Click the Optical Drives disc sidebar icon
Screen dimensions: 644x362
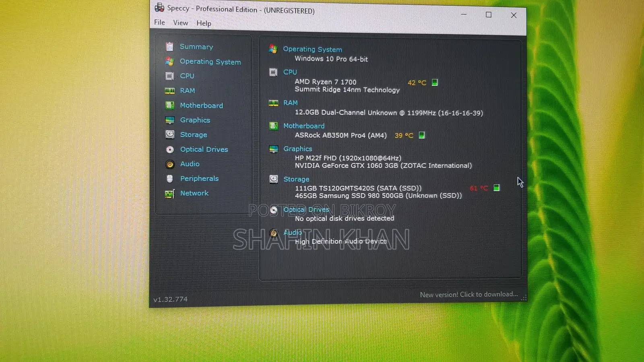coord(170,150)
